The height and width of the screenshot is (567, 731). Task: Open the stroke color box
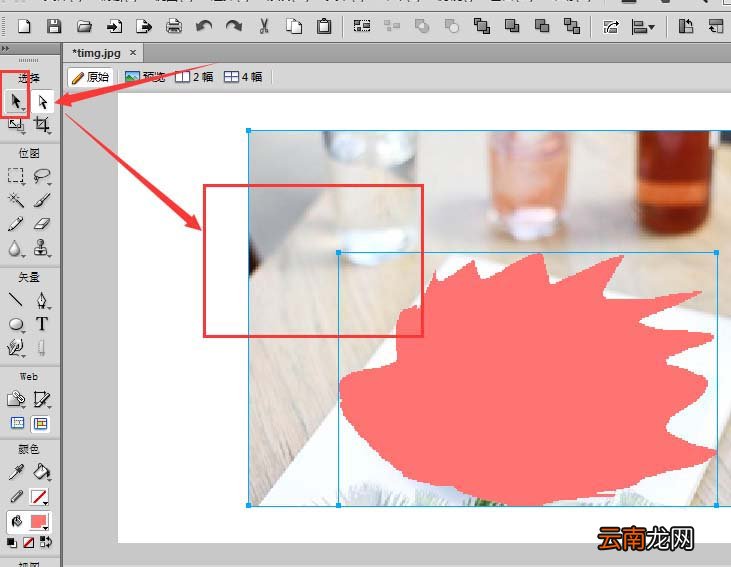click(39, 497)
